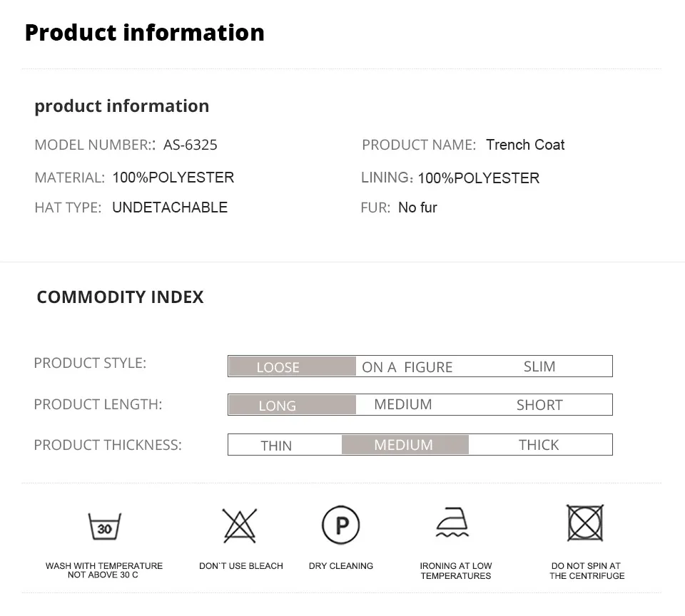Click the AS-6325 model number text

point(190,145)
